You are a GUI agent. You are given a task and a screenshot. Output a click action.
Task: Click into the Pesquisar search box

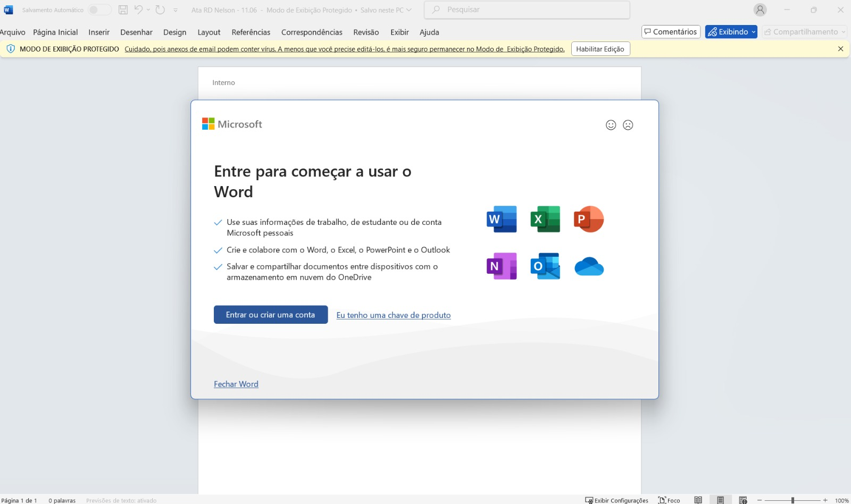pyautogui.click(x=527, y=10)
